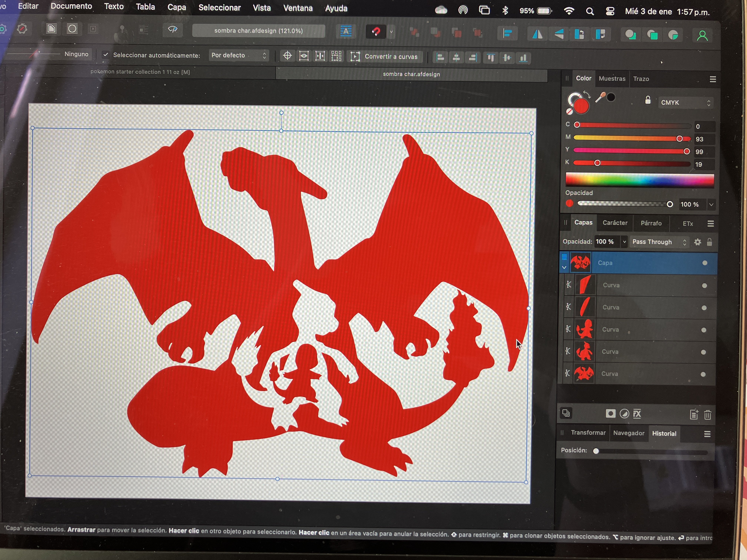Screen dimensions: 747x560
Task: Click the Delete Layer trash icon
Action: click(x=708, y=414)
